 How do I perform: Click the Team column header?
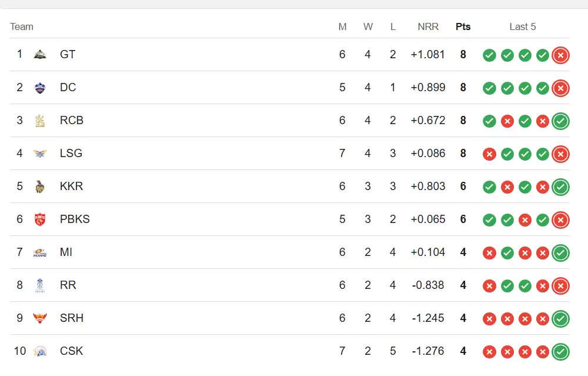click(x=22, y=26)
